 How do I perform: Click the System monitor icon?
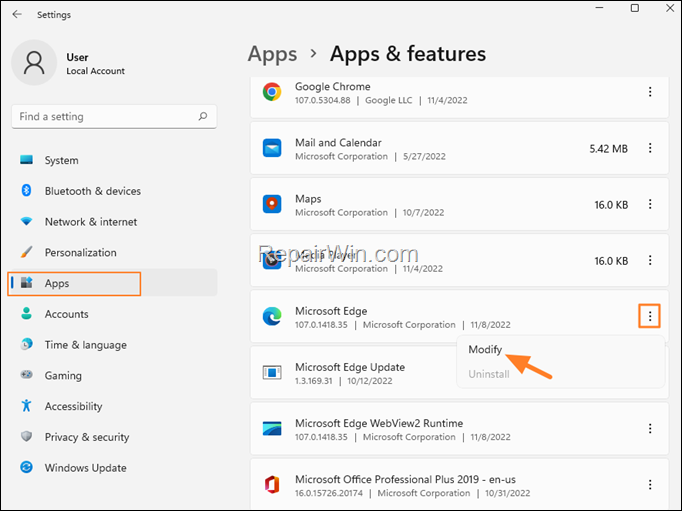pos(27,160)
